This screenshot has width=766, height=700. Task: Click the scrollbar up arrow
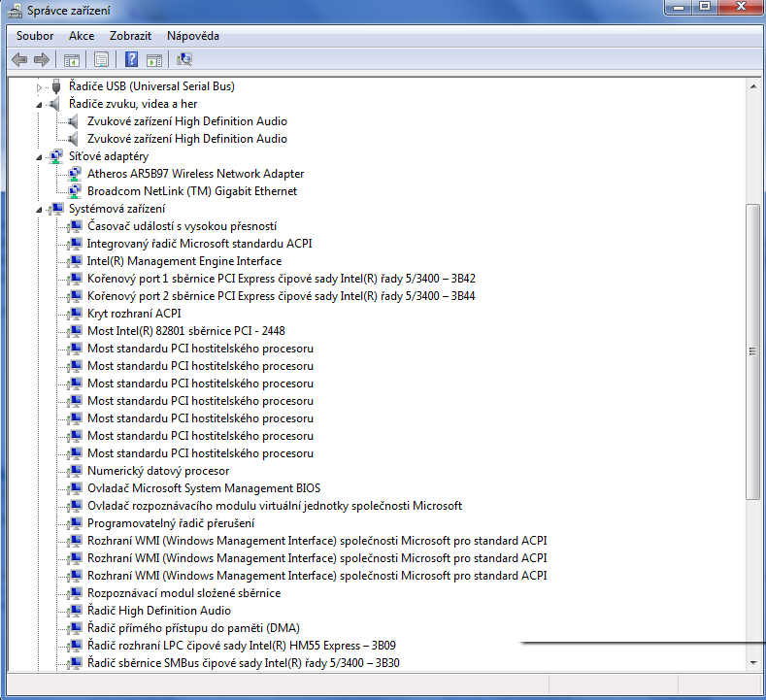(752, 86)
